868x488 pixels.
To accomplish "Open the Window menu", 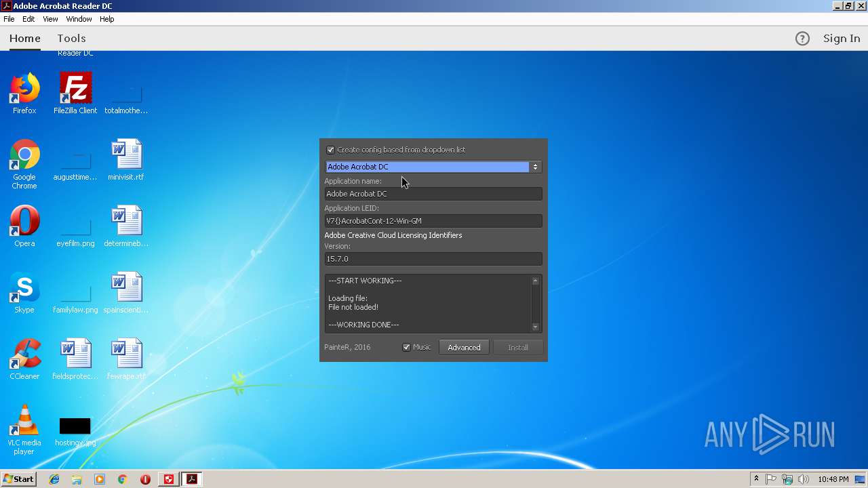I will point(79,19).
